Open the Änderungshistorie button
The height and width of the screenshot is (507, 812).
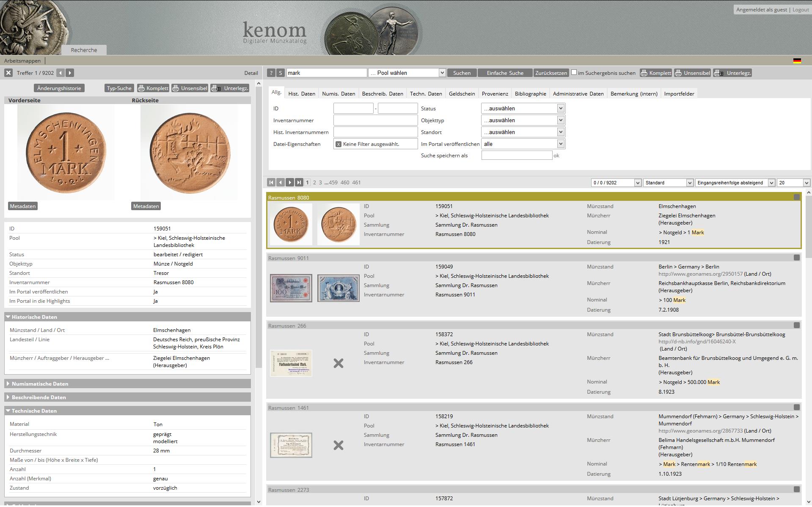coord(59,88)
